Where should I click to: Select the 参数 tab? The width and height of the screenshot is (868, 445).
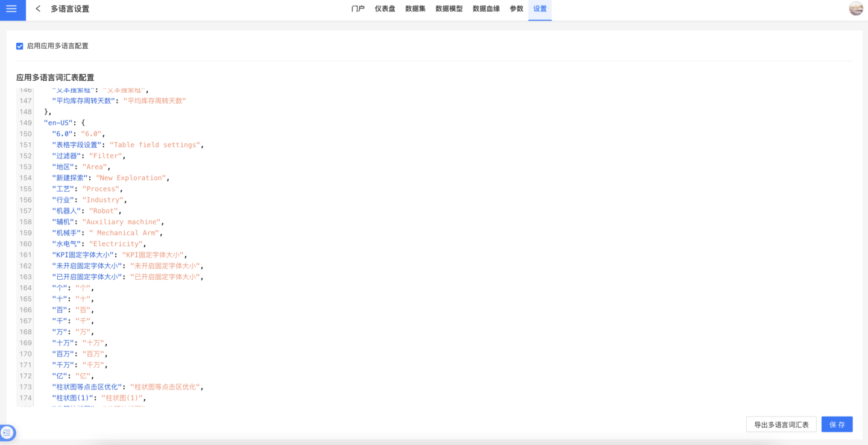point(517,9)
